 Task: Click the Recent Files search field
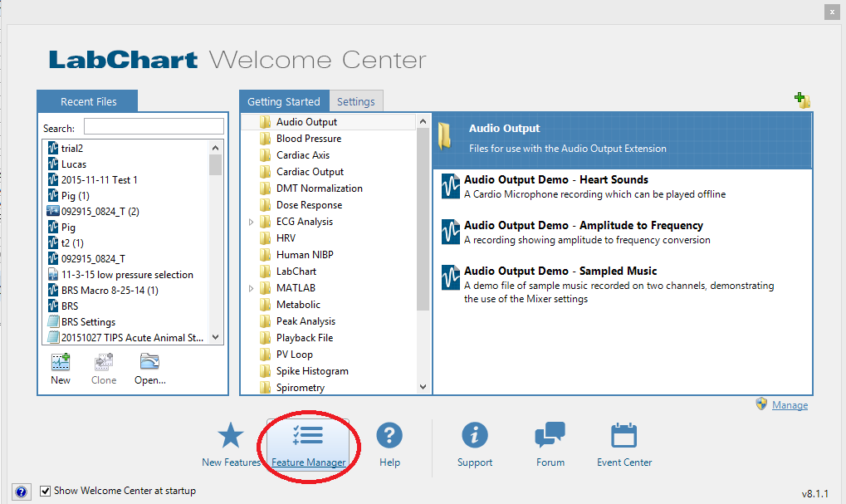click(x=154, y=127)
